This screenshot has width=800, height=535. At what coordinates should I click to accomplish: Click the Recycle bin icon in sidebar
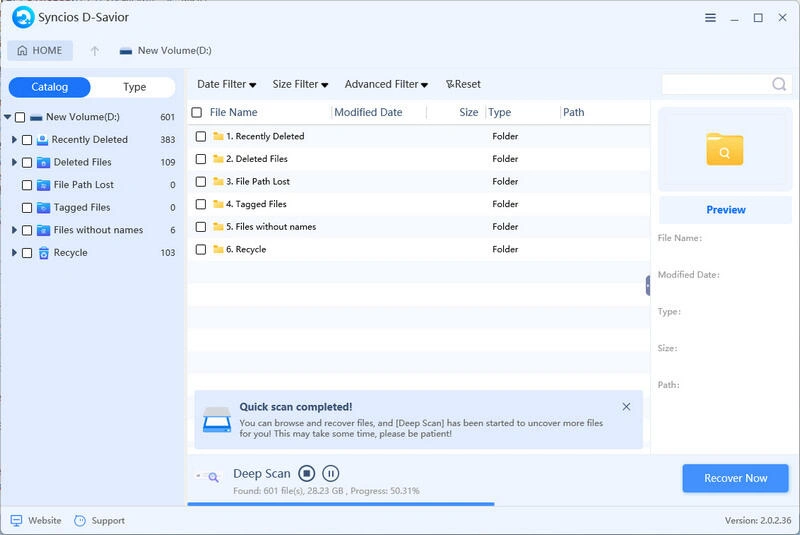(43, 253)
